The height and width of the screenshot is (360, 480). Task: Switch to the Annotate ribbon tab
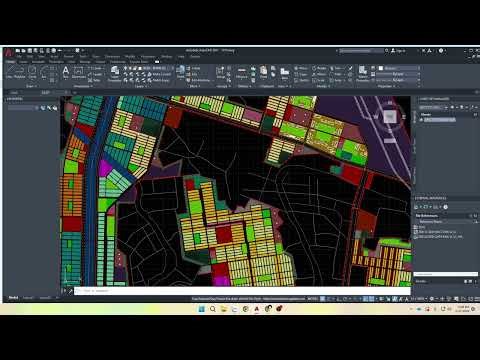coord(38,62)
